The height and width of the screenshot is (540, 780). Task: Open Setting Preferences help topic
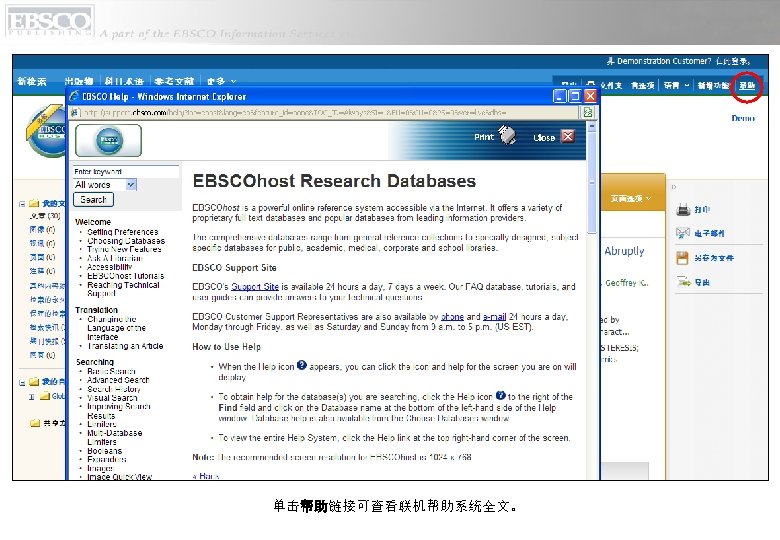click(122, 232)
